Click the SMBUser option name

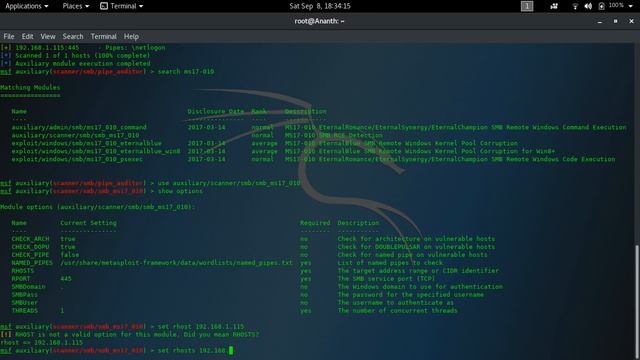click(24, 302)
